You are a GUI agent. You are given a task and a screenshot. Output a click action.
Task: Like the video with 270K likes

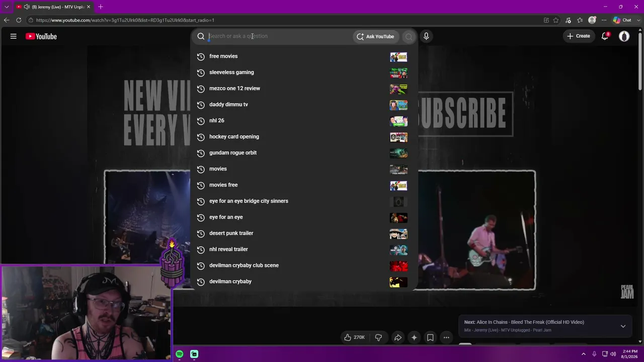(x=354, y=337)
